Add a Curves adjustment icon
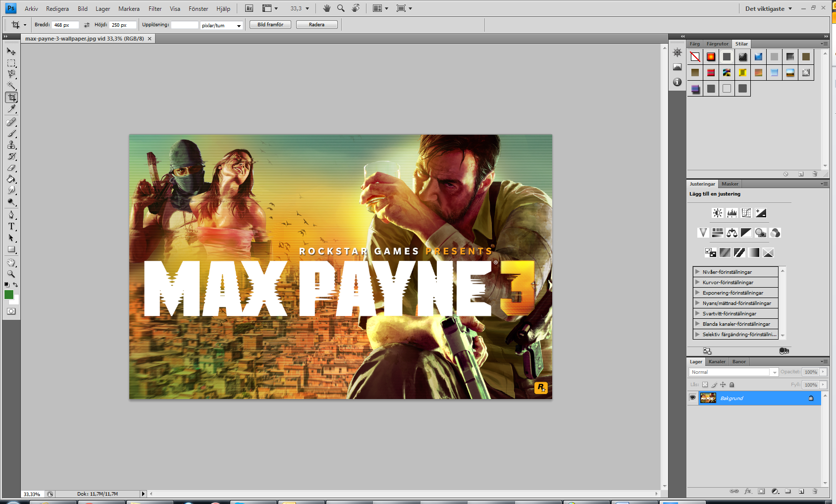The height and width of the screenshot is (504, 836). pyautogui.click(x=746, y=213)
